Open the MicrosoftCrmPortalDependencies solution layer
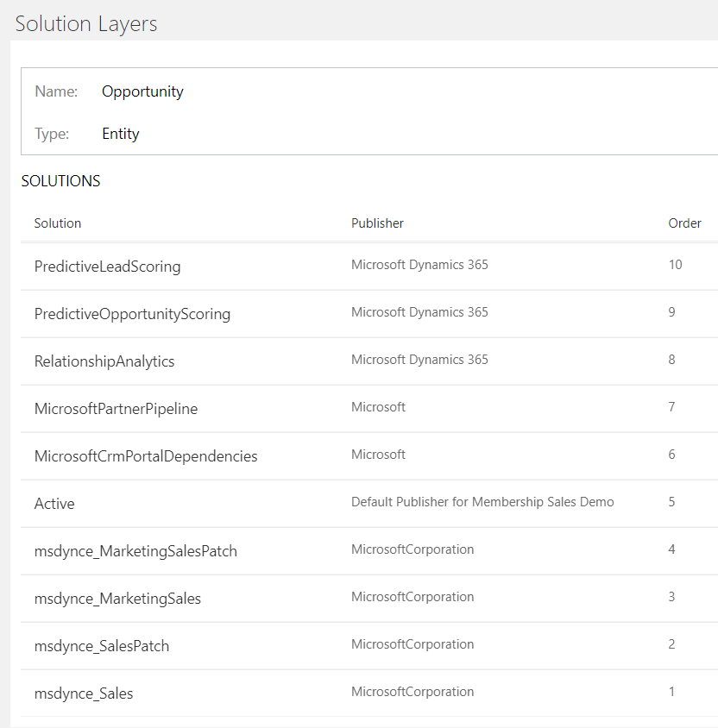This screenshot has height=728, width=718. click(x=146, y=456)
